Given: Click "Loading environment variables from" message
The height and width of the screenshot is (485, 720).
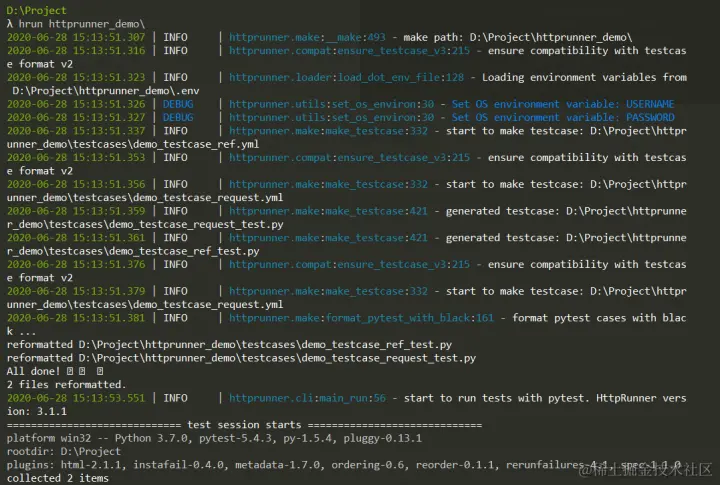Looking at the screenshot, I should coord(584,77).
